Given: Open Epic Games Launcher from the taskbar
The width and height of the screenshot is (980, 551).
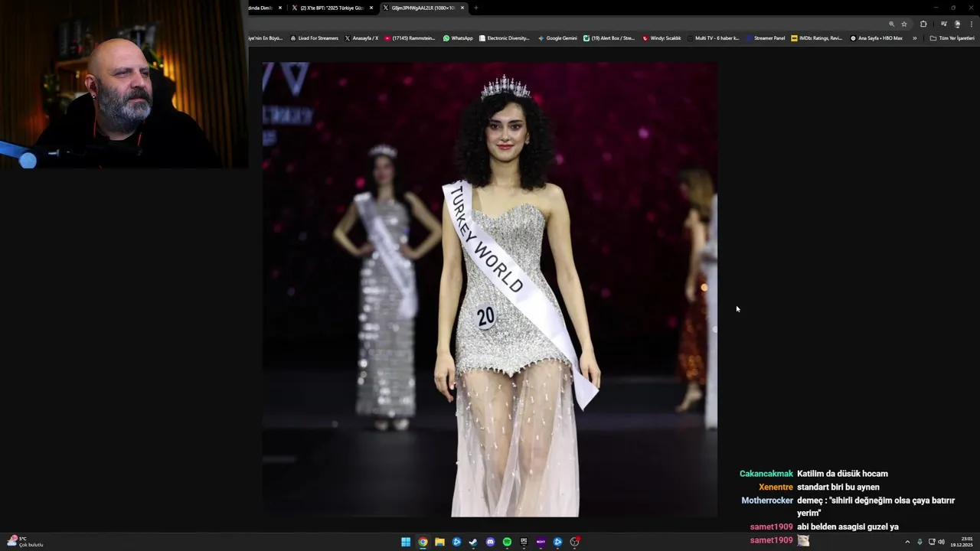Looking at the screenshot, I should 524,542.
